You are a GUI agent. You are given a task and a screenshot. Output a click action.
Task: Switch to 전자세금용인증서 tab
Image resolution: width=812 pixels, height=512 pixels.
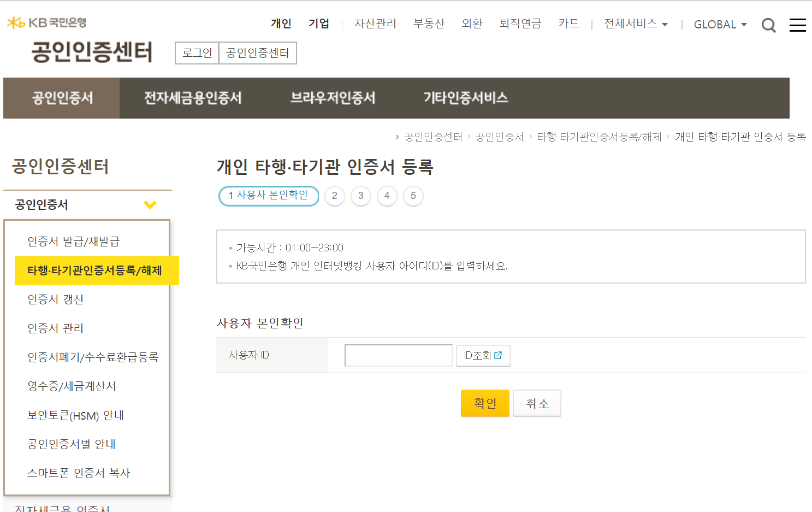pyautogui.click(x=193, y=98)
